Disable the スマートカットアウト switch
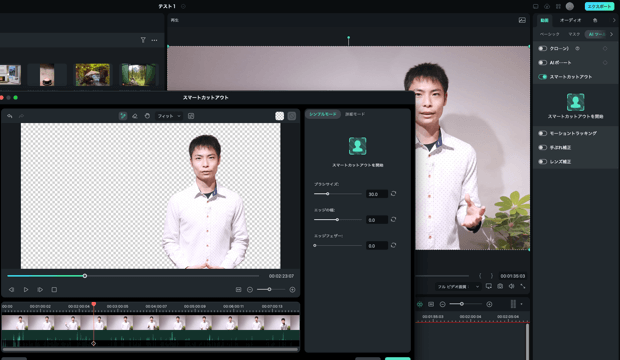Screen dimensions: 620x360 pyautogui.click(x=542, y=77)
